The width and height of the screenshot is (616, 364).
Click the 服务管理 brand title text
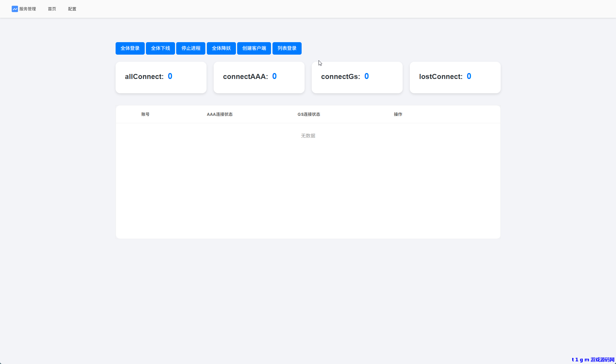tap(28, 9)
